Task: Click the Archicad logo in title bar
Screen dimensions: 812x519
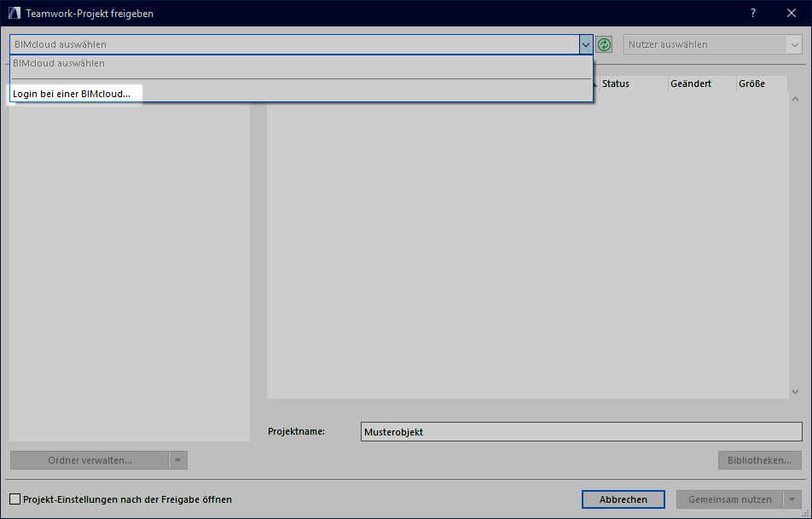Action: tap(14, 14)
